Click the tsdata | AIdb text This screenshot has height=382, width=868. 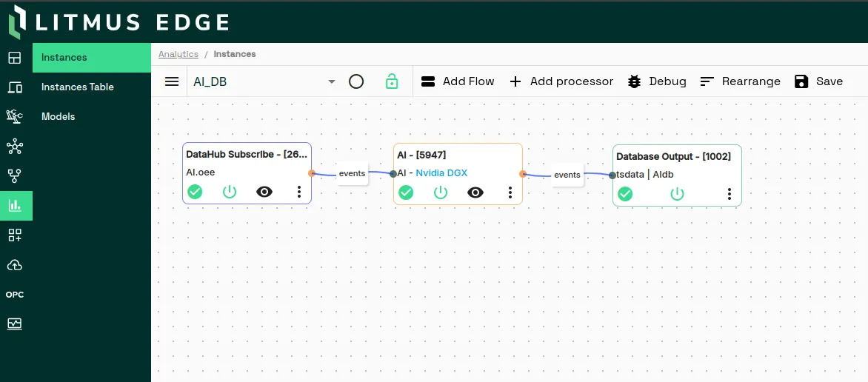pyautogui.click(x=645, y=175)
